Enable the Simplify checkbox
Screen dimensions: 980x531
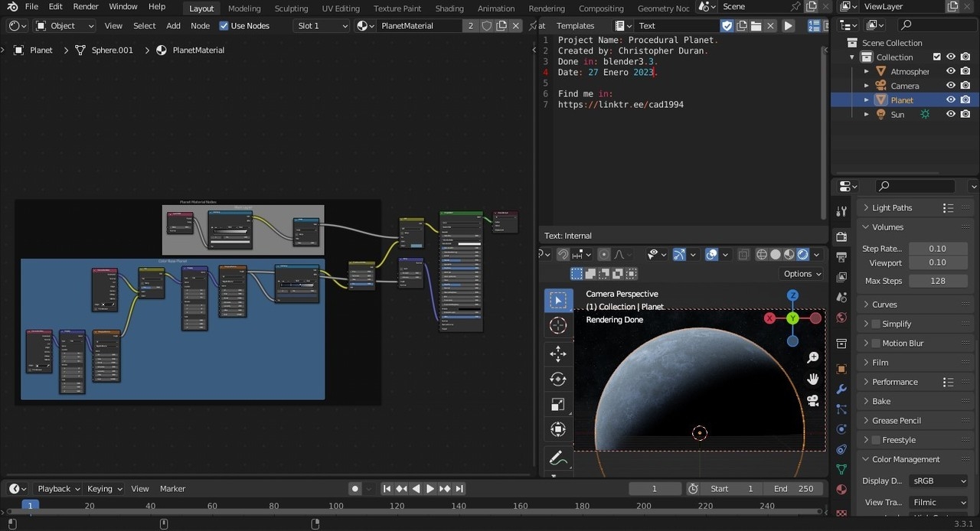[876, 324]
